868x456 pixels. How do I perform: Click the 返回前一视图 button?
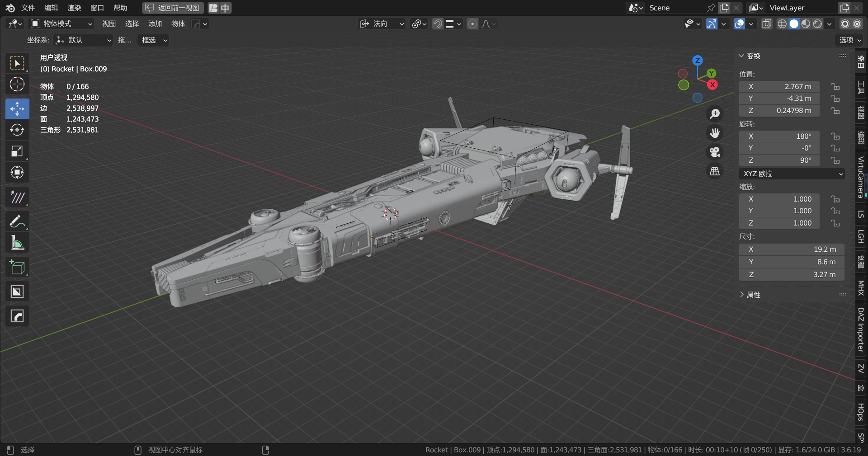tap(173, 8)
